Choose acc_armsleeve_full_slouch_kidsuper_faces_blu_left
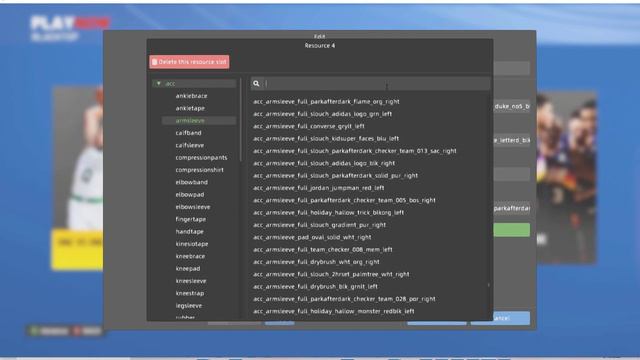640x360 pixels. [326, 138]
